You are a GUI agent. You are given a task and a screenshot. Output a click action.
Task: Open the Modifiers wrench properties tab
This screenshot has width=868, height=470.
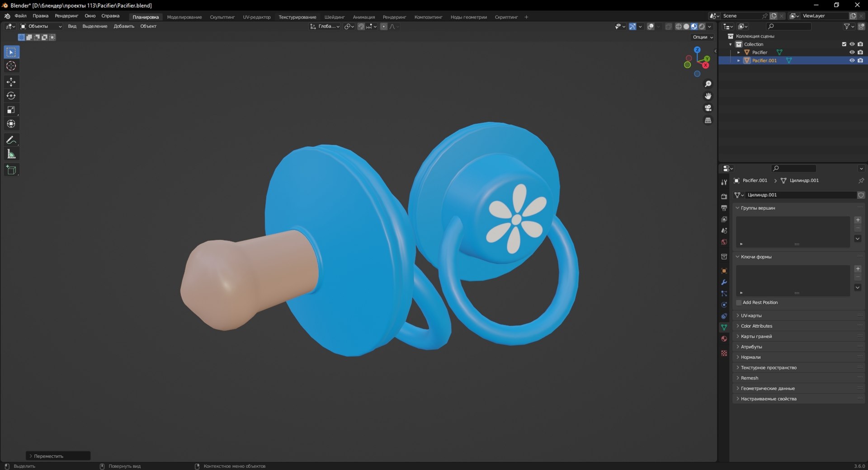tap(724, 282)
